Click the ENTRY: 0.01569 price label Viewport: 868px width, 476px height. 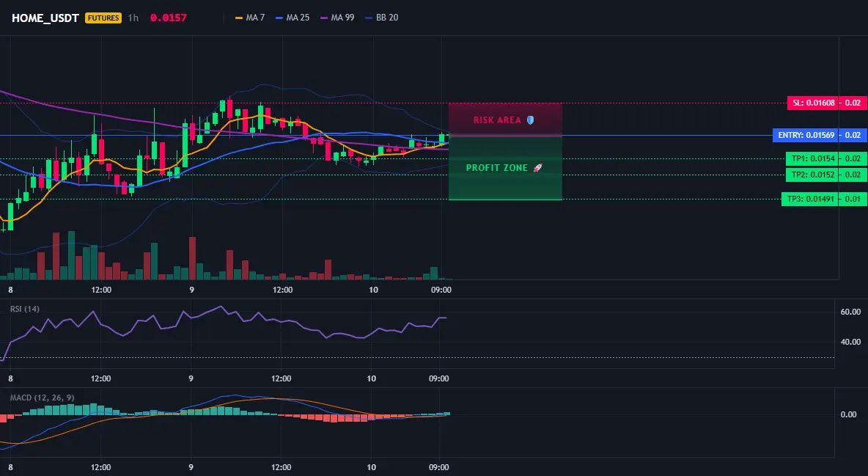(x=806, y=135)
